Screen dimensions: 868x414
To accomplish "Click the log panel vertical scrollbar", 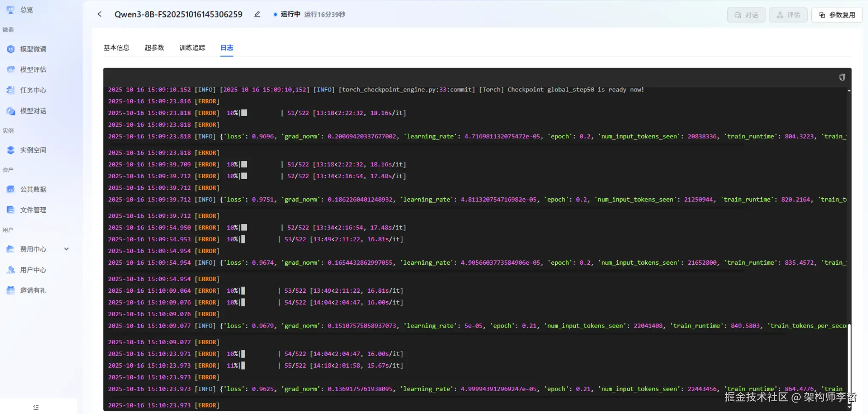I will click(x=849, y=364).
